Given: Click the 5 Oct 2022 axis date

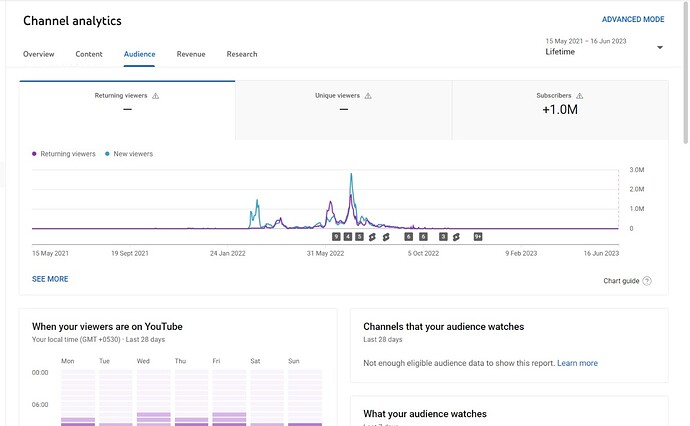Looking at the screenshot, I should click(x=423, y=253).
